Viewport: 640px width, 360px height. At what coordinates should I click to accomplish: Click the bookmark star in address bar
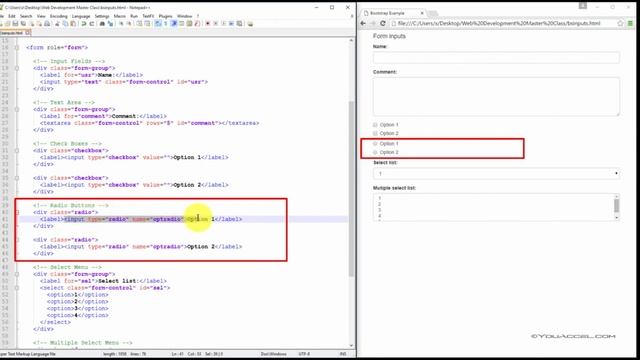coord(620,23)
